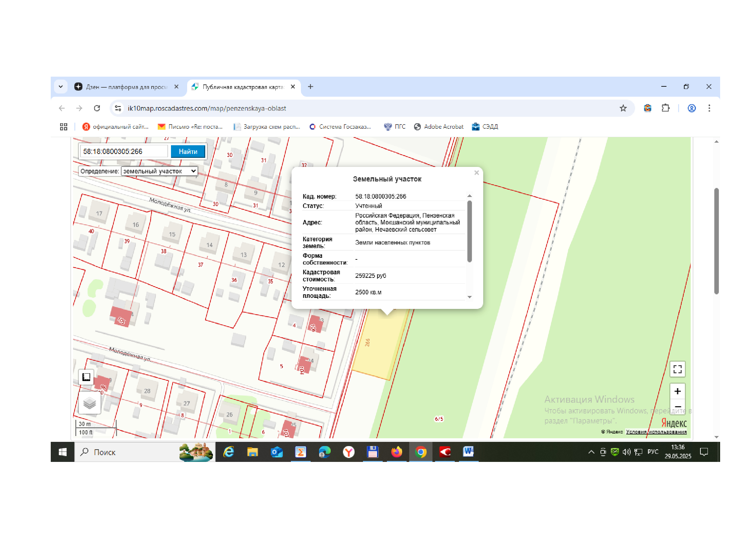756x535 pixels.
Task: Open СЭДД bookmark
Action: pyautogui.click(x=485, y=126)
